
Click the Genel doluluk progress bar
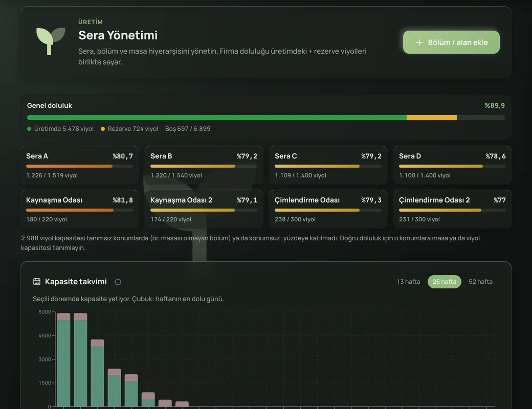click(x=266, y=118)
